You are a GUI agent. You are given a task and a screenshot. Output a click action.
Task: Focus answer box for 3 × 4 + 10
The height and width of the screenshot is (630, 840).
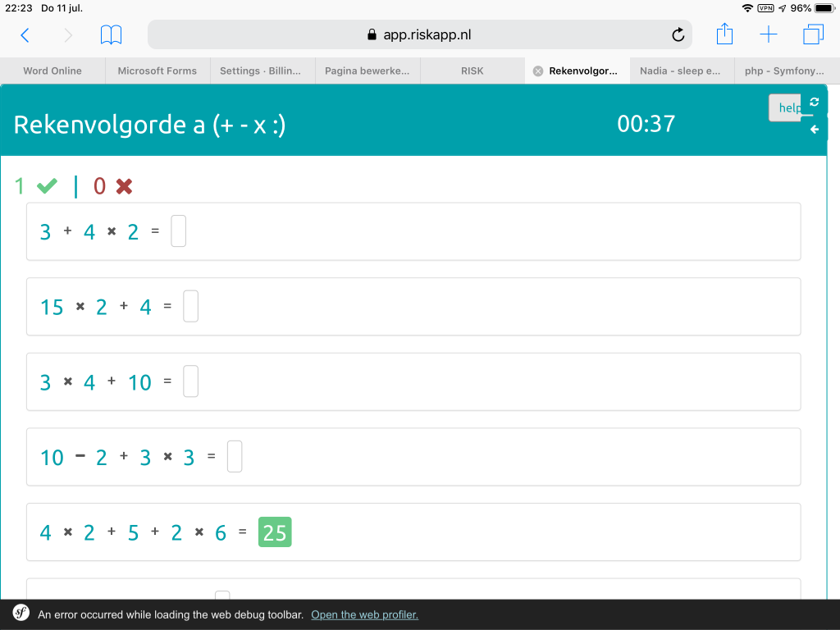coord(190,381)
